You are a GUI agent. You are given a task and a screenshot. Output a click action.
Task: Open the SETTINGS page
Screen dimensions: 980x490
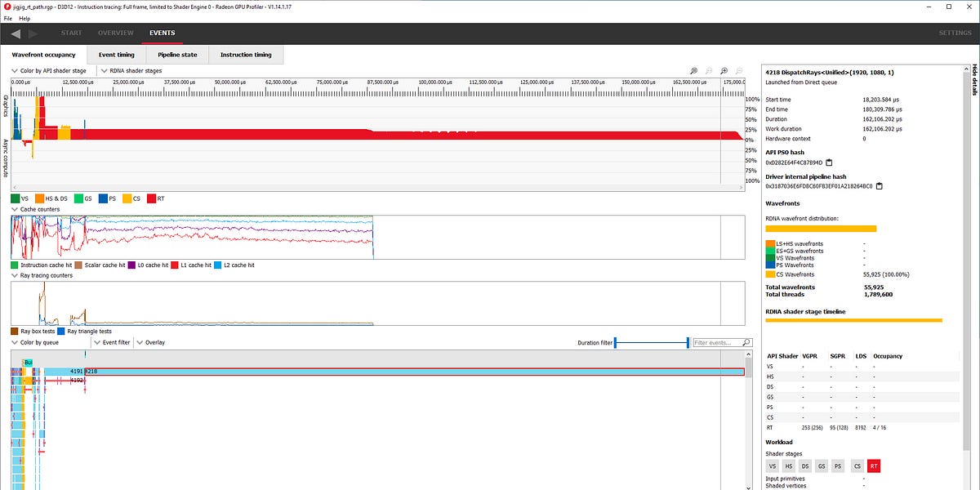(955, 33)
